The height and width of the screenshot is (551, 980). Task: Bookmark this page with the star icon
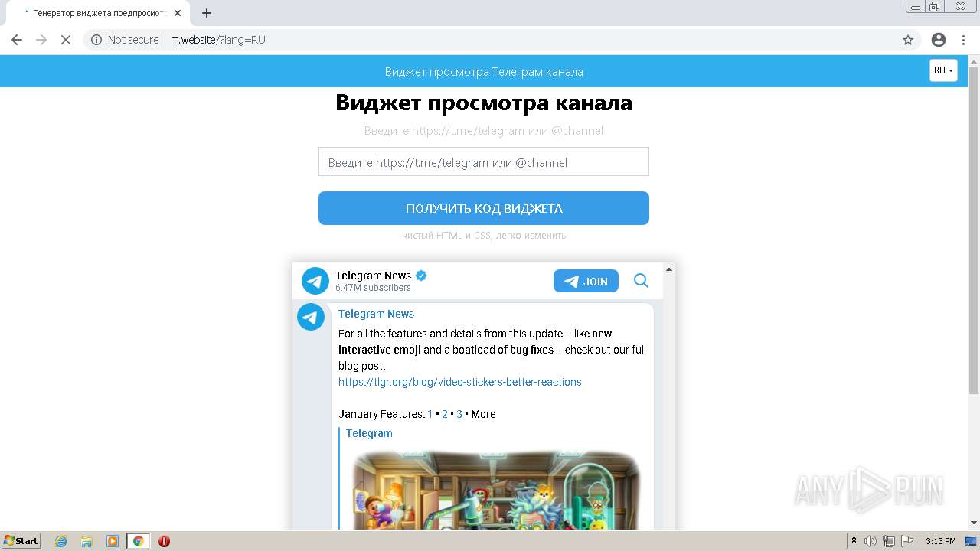pyautogui.click(x=908, y=40)
